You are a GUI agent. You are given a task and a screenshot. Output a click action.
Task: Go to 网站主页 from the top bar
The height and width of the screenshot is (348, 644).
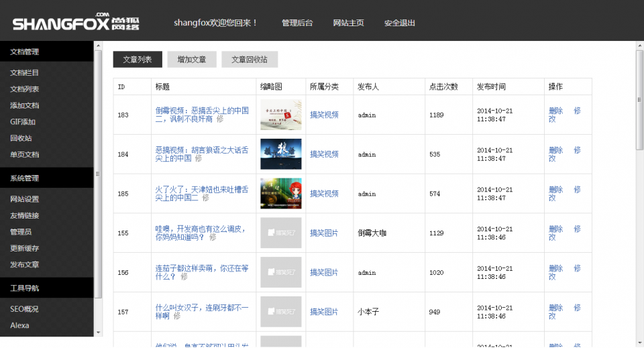click(348, 23)
